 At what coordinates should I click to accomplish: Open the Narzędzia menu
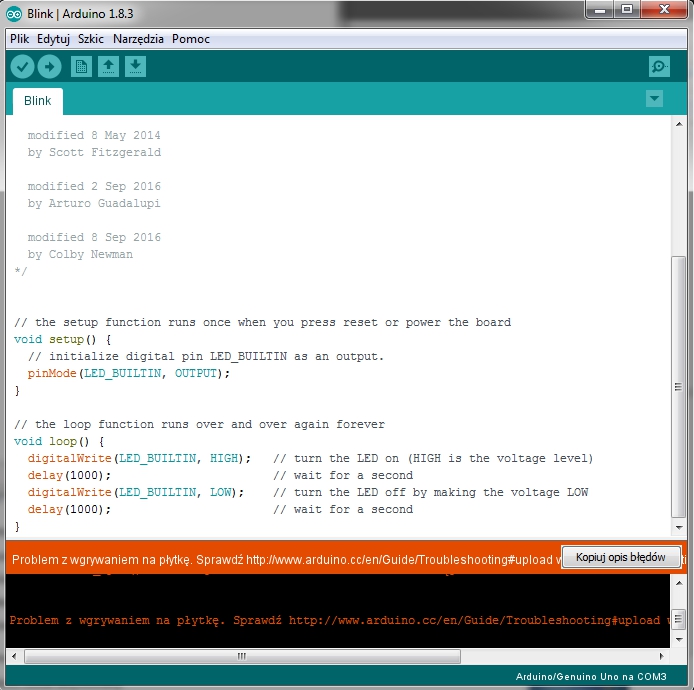pyautogui.click(x=138, y=39)
